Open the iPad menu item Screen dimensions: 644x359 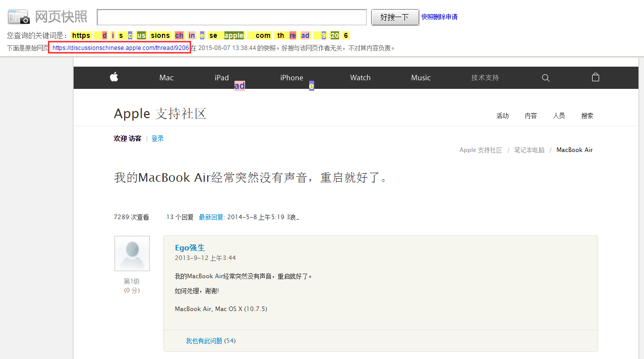point(221,78)
